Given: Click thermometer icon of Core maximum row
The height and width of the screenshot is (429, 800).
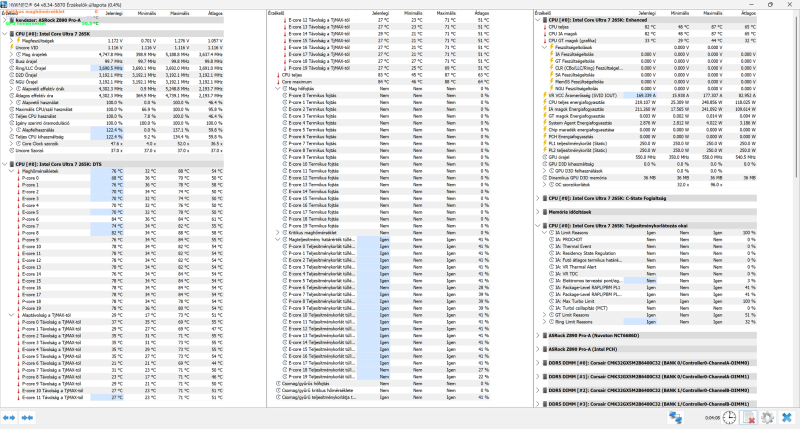Looking at the screenshot, I should 278,82.
